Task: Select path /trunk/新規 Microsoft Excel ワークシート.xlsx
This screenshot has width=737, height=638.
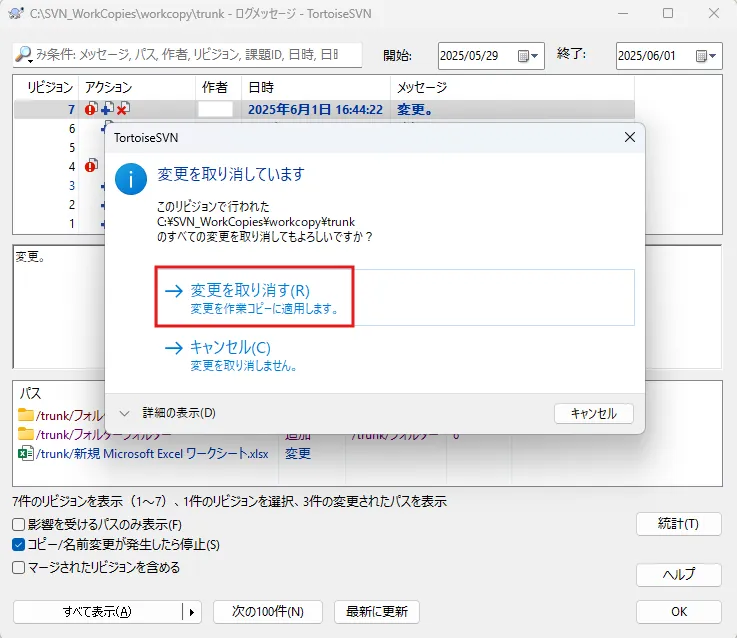Action: coord(152,454)
